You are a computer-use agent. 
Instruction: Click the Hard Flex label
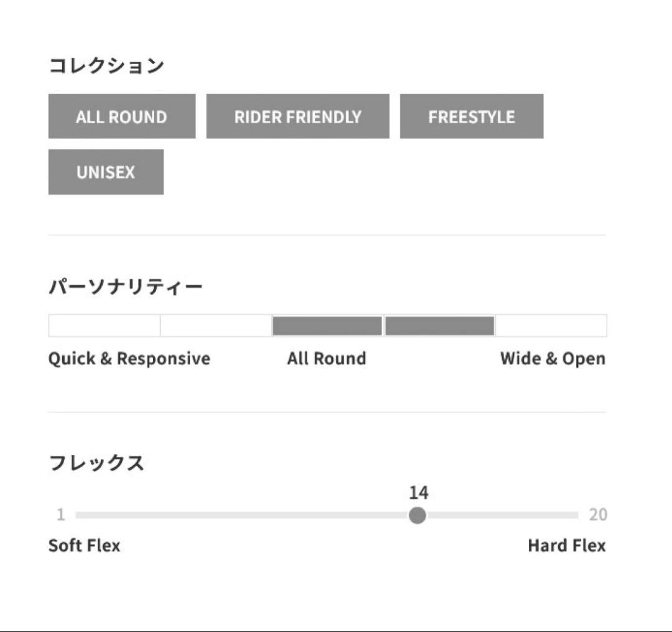tap(566, 545)
